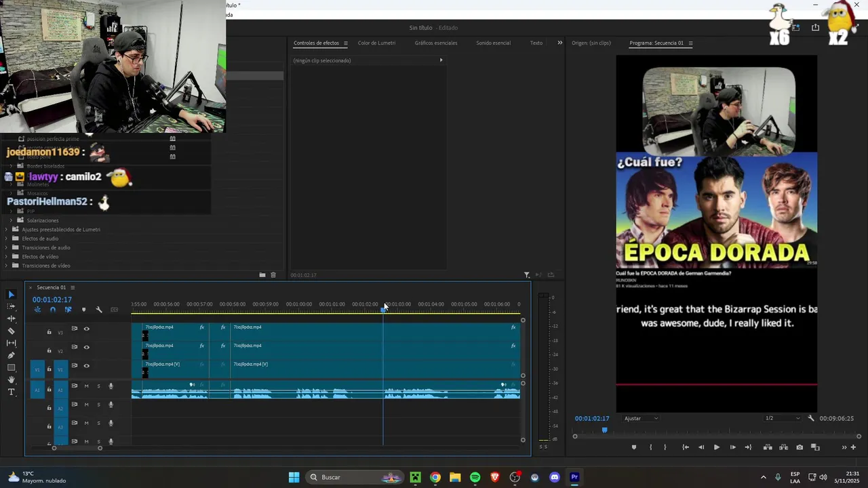Screen dimensions: 868x488
Task: Add marker in Program monitor
Action: (x=634, y=447)
